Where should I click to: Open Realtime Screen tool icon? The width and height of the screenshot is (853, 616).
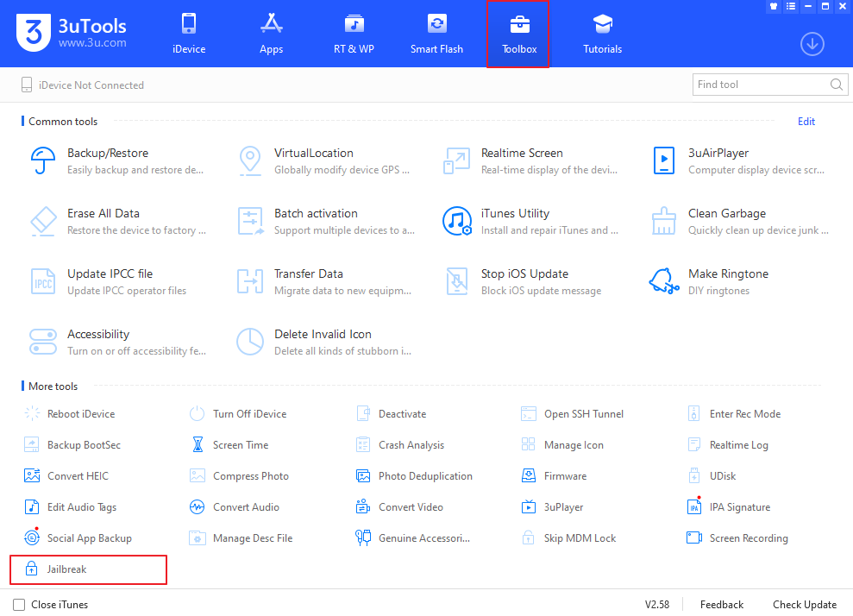pyautogui.click(x=456, y=161)
